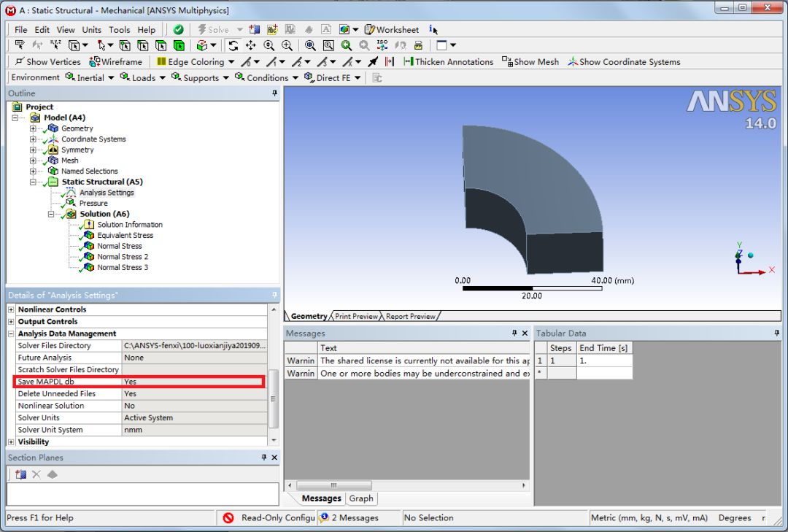Image resolution: width=788 pixels, height=532 pixels.
Task: Click the Box Zoom tool icon
Action: pos(287,46)
